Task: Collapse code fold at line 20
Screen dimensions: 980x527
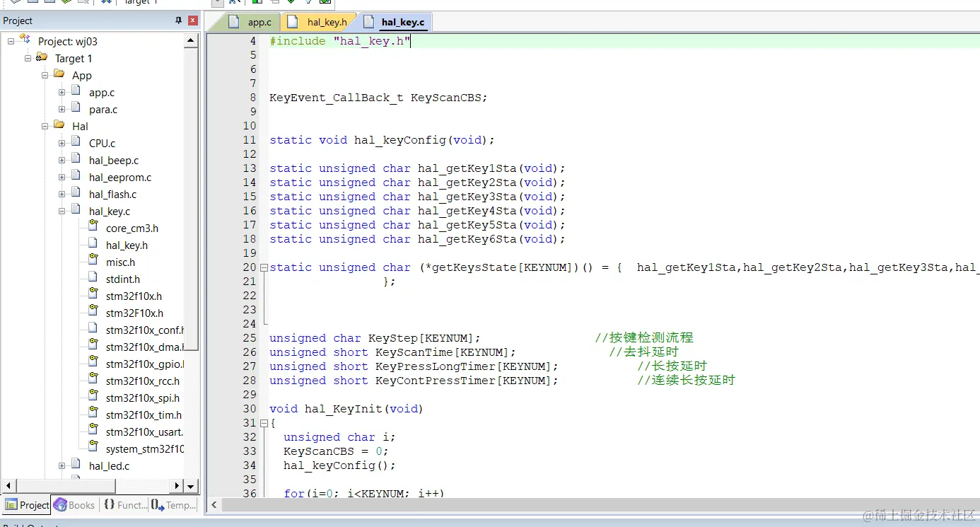Action: point(264,267)
